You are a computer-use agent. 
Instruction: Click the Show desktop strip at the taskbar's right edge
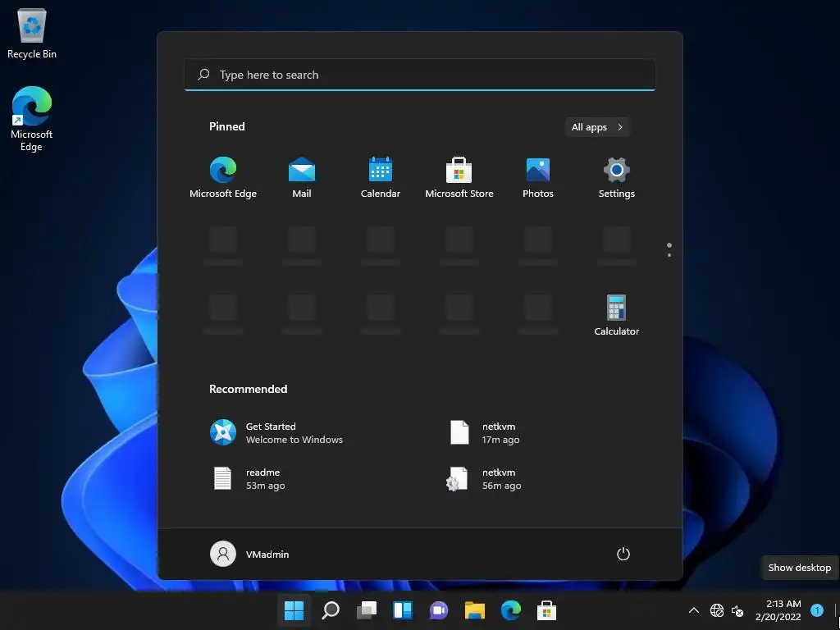click(836, 610)
